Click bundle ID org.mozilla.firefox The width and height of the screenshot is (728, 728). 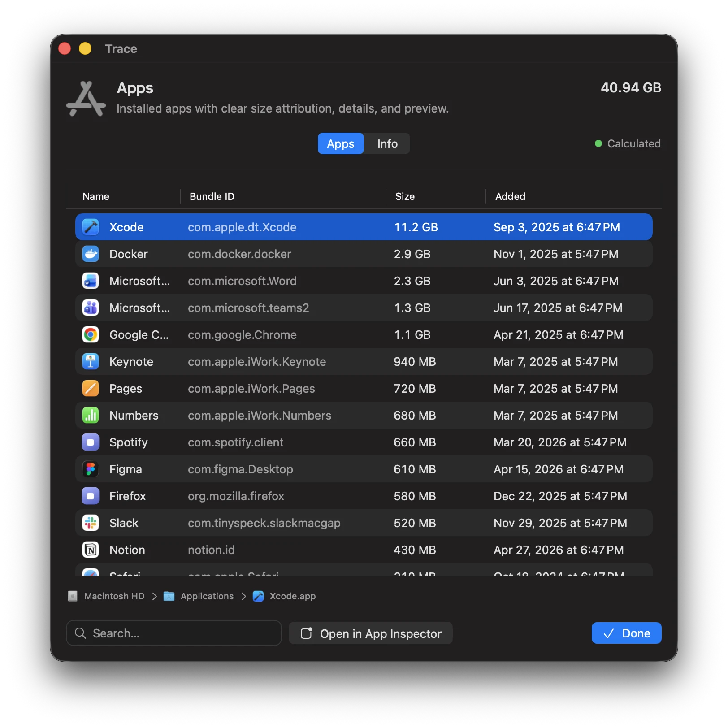(x=236, y=496)
